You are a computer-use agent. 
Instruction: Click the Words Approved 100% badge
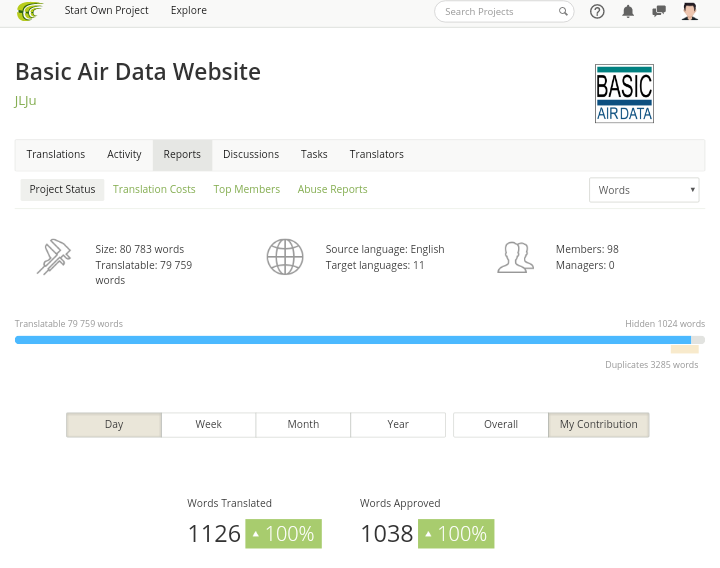456,534
